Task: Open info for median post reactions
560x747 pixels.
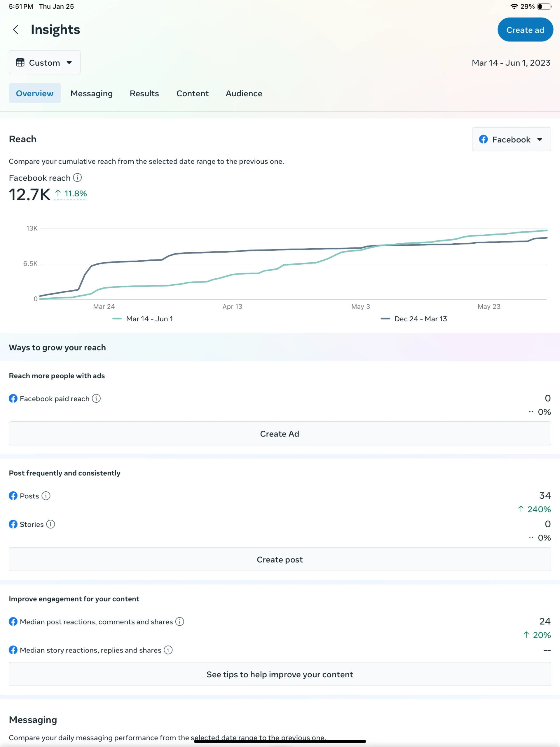Action: click(180, 621)
